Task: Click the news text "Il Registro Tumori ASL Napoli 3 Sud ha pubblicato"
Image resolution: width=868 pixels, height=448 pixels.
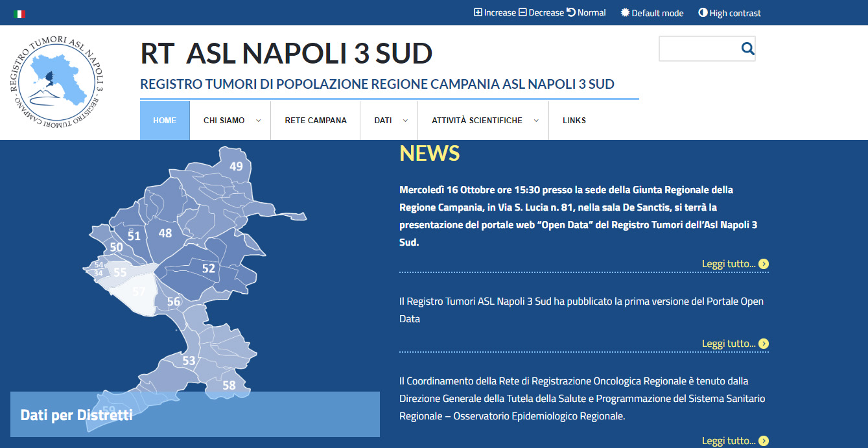Action: pos(581,310)
